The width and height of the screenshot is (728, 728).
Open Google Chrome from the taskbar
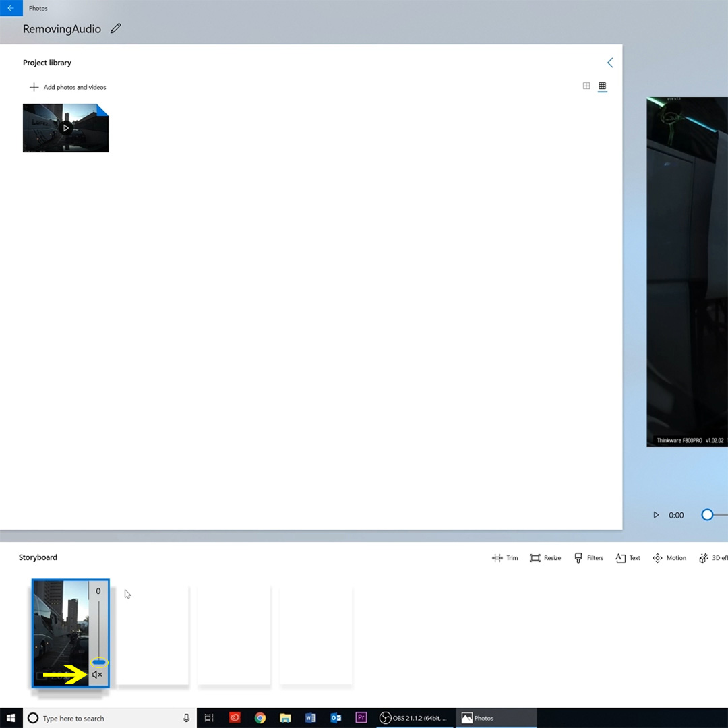point(260,718)
